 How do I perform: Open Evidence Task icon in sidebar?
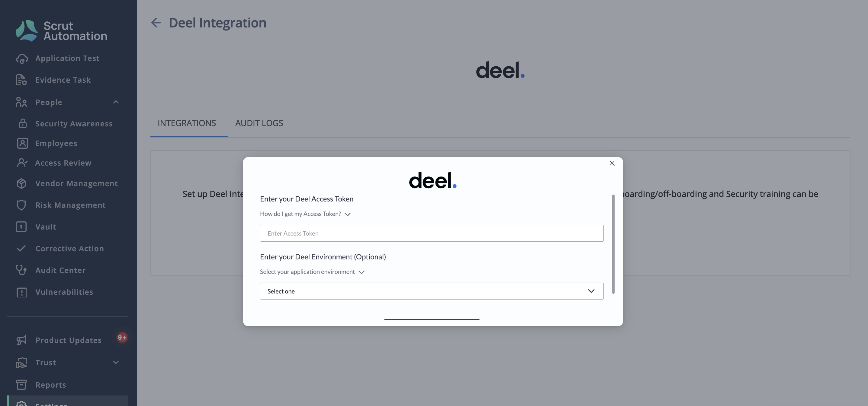click(x=21, y=80)
